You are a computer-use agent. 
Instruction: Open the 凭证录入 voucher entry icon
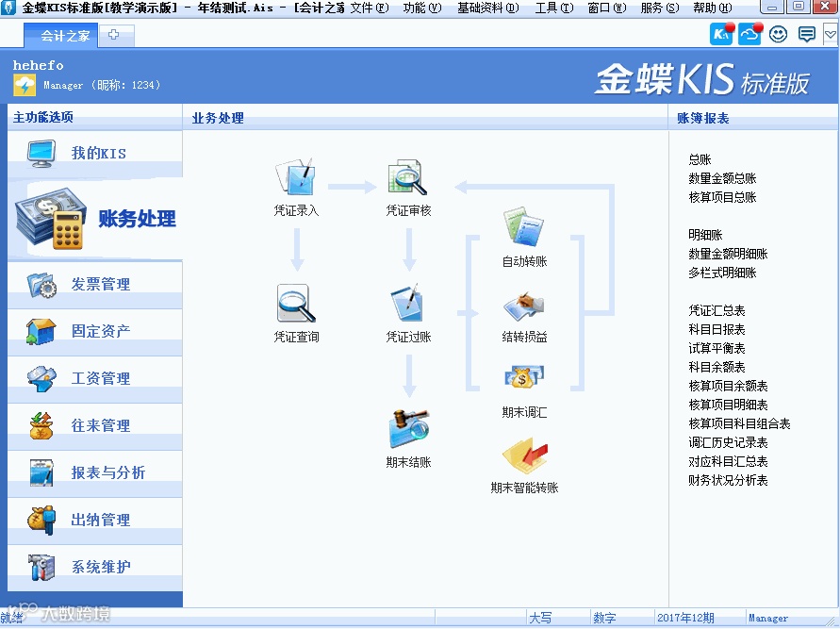[x=296, y=178]
